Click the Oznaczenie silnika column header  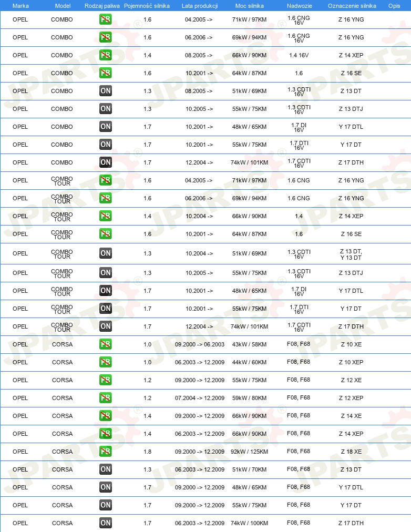click(352, 6)
